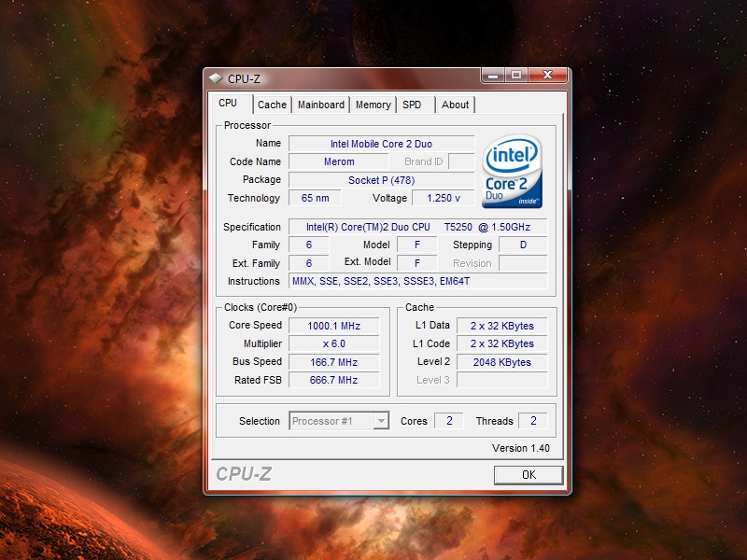The height and width of the screenshot is (560, 747).
Task: Click the Core Speed value '1000.1 MHz'
Action: pos(333,326)
